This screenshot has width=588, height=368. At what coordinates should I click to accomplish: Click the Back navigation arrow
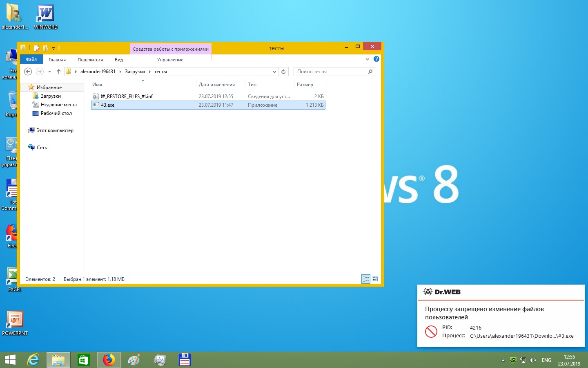pyautogui.click(x=28, y=72)
